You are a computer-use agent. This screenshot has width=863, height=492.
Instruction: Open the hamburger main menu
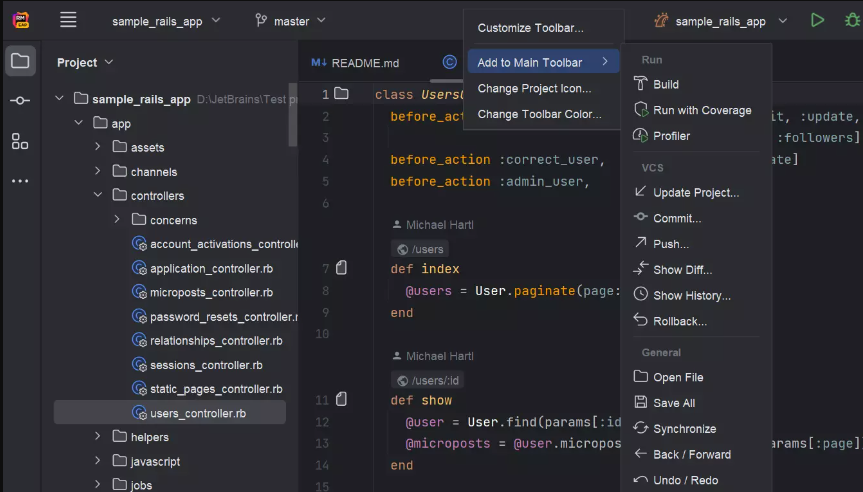(68, 20)
